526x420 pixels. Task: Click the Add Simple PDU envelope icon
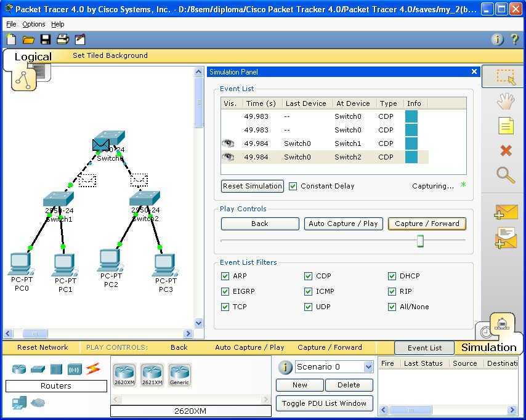pyautogui.click(x=506, y=212)
